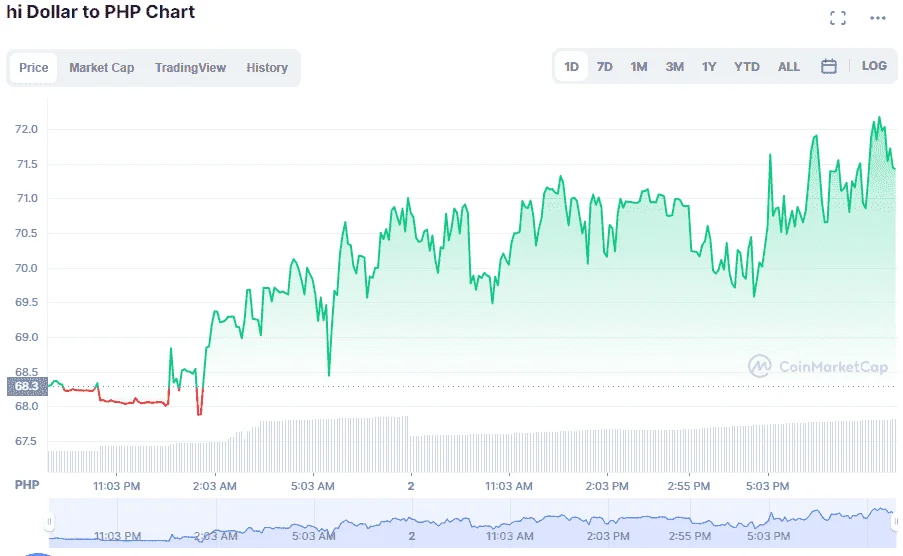Open fullscreen chart view icon
Screen dimensions: 903x556
pyautogui.click(x=838, y=18)
